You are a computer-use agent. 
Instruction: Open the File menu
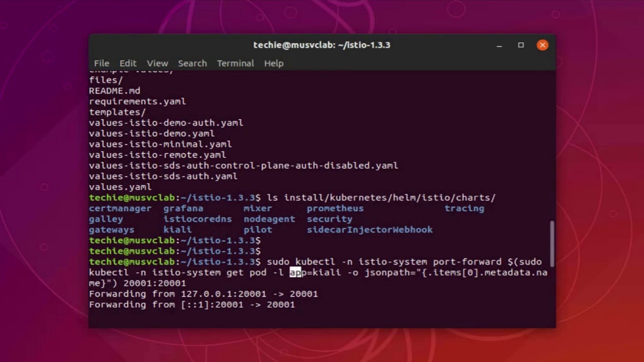coord(101,63)
